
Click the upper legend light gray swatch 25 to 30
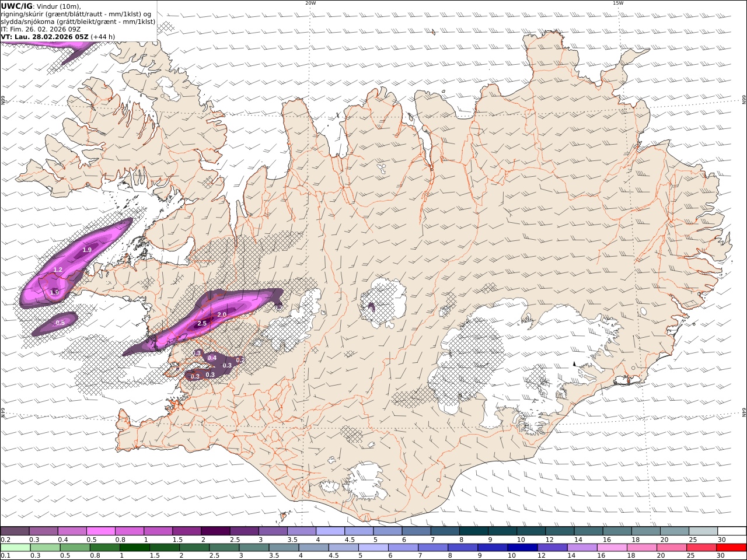(x=703, y=531)
